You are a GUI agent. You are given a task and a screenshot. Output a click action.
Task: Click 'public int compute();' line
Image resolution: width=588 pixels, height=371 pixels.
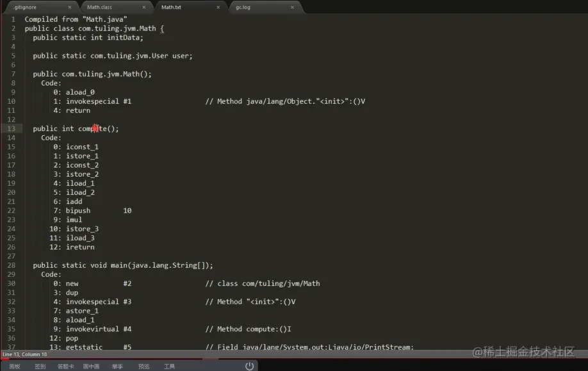pyautogui.click(x=76, y=129)
